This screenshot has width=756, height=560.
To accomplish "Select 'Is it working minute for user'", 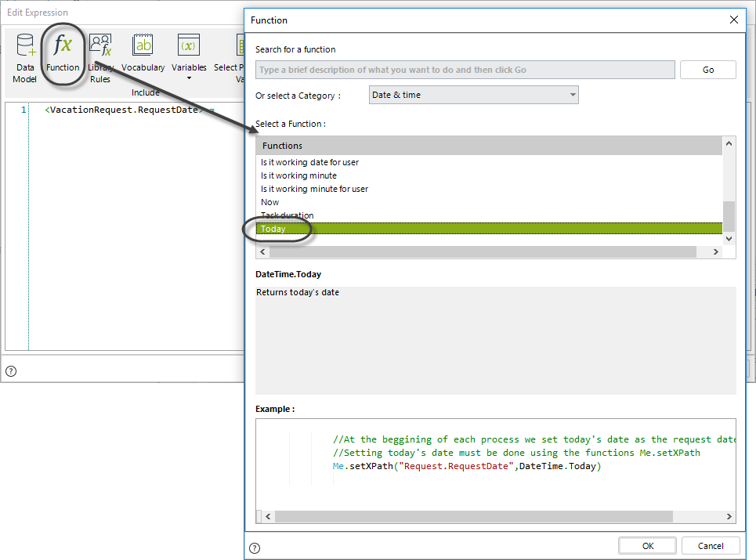I will (x=489, y=189).
